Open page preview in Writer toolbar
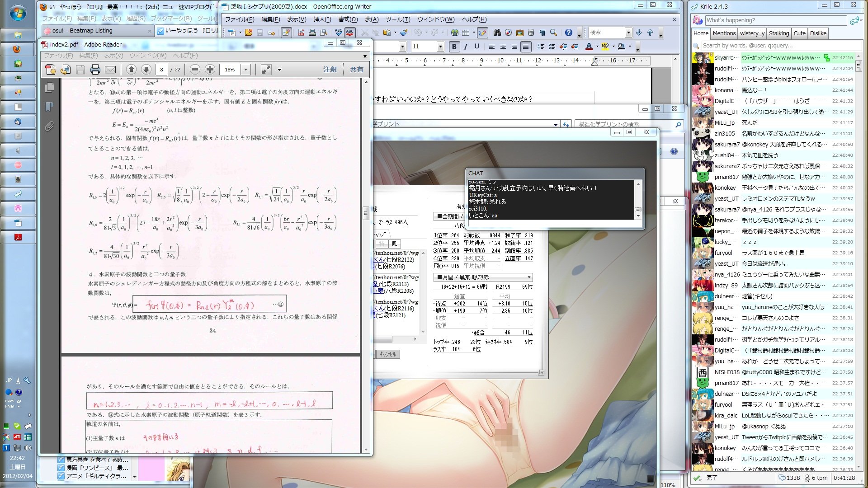 click(324, 33)
